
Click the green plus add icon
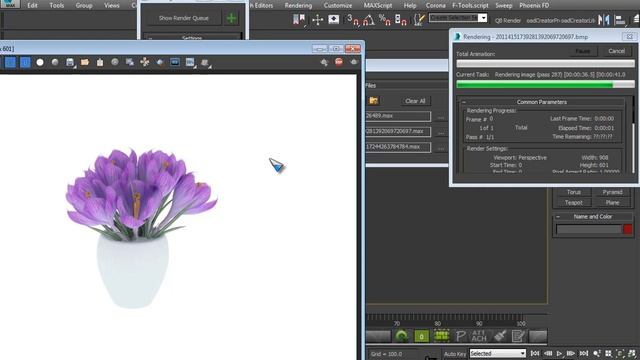point(231,18)
